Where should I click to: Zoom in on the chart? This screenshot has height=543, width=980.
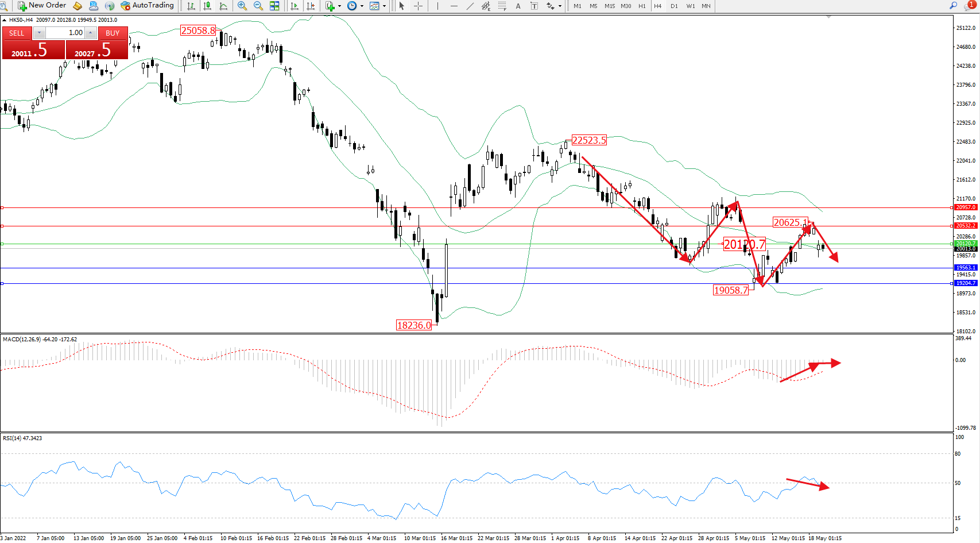pos(242,6)
